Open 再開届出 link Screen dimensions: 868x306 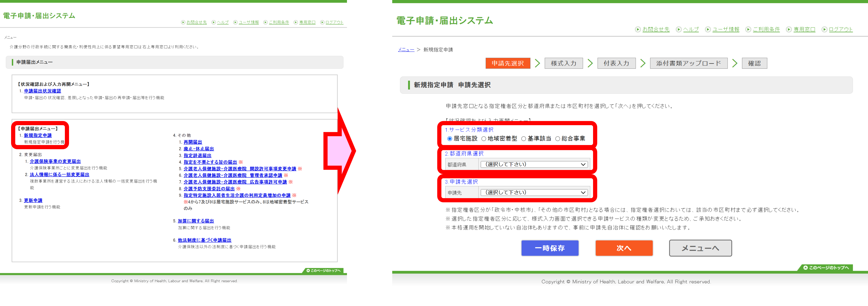click(x=193, y=142)
